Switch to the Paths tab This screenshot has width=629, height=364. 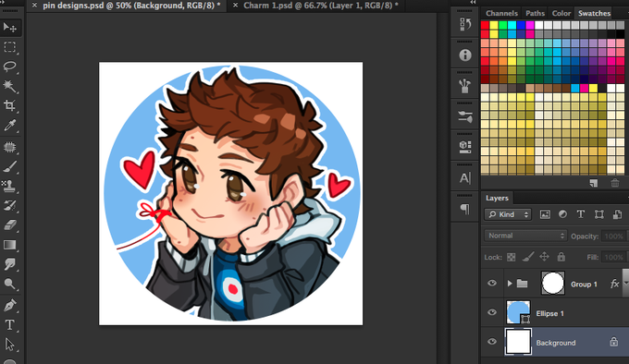point(536,13)
